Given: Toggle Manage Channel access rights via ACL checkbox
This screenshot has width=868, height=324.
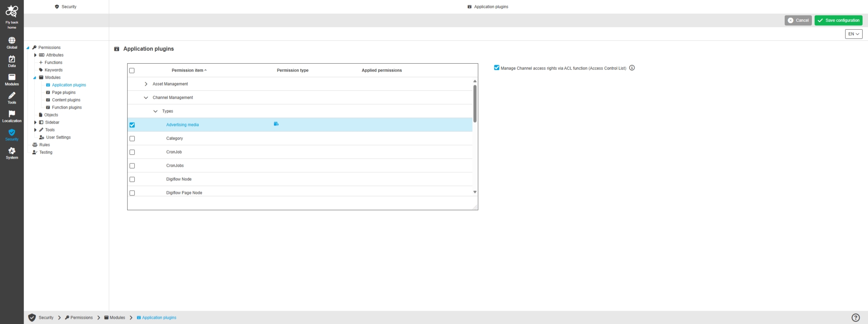Looking at the screenshot, I should tap(497, 68).
